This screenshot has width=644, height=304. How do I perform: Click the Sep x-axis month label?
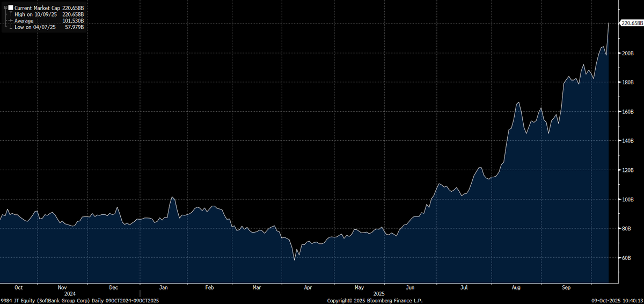pos(567,287)
